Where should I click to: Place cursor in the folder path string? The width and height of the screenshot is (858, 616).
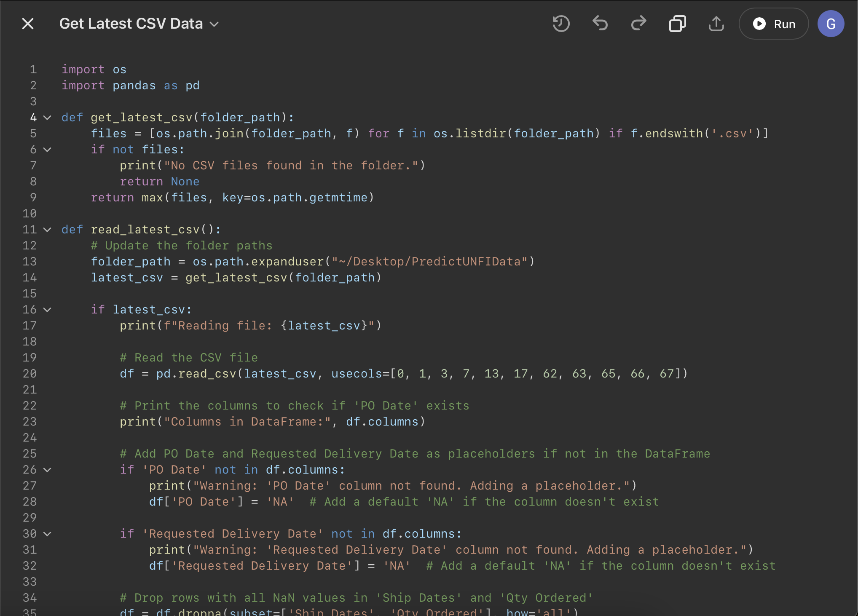[x=430, y=262]
